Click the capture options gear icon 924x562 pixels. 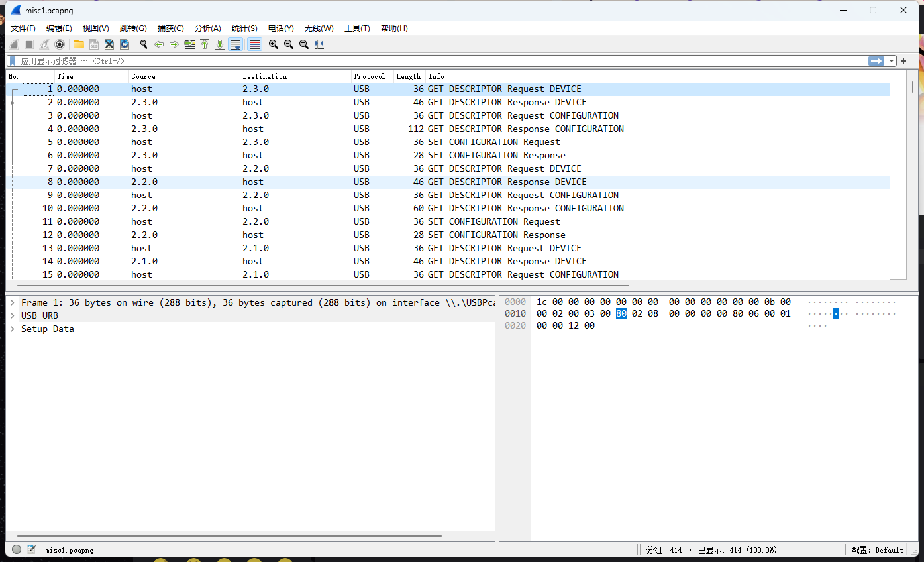[60, 44]
